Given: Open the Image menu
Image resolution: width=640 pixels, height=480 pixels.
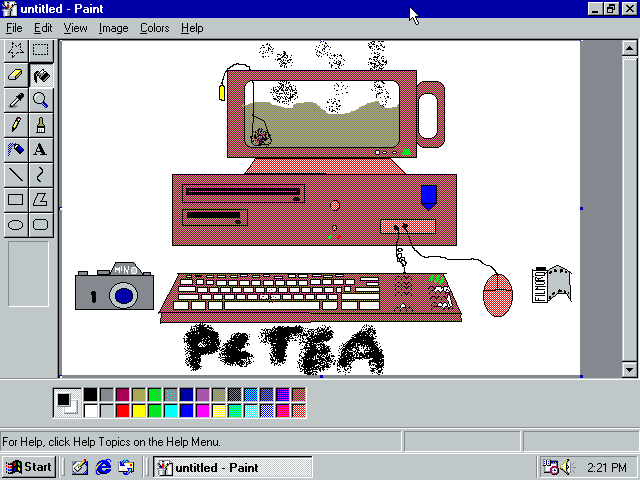Looking at the screenshot, I should pos(113,28).
